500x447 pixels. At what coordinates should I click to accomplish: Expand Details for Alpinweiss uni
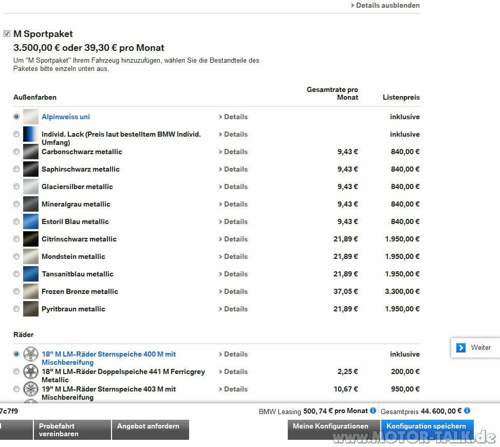point(233,117)
